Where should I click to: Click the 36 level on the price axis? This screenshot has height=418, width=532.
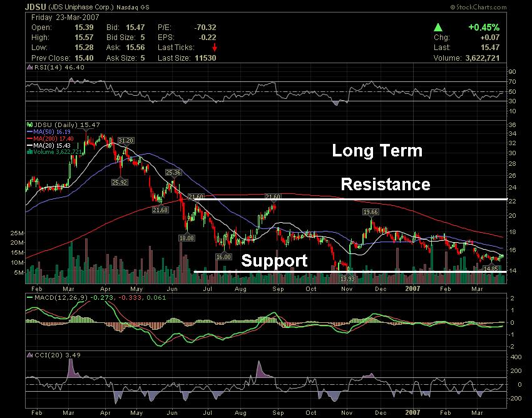[512, 125]
